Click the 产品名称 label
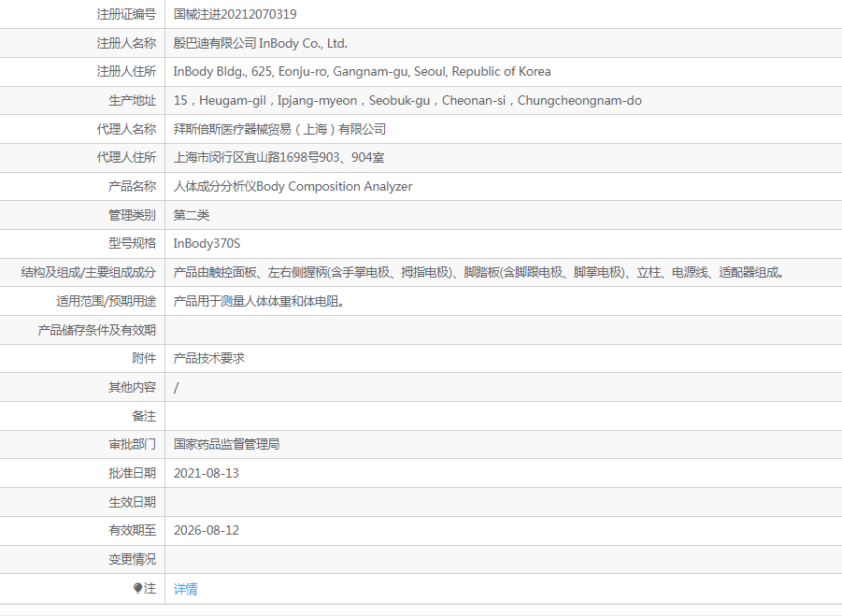The width and height of the screenshot is (842, 616). click(x=132, y=186)
